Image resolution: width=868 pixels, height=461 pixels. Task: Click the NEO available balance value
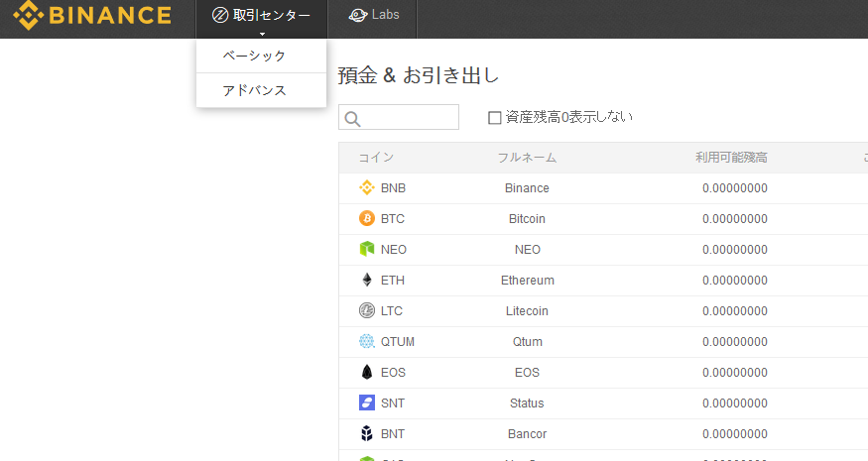735,250
